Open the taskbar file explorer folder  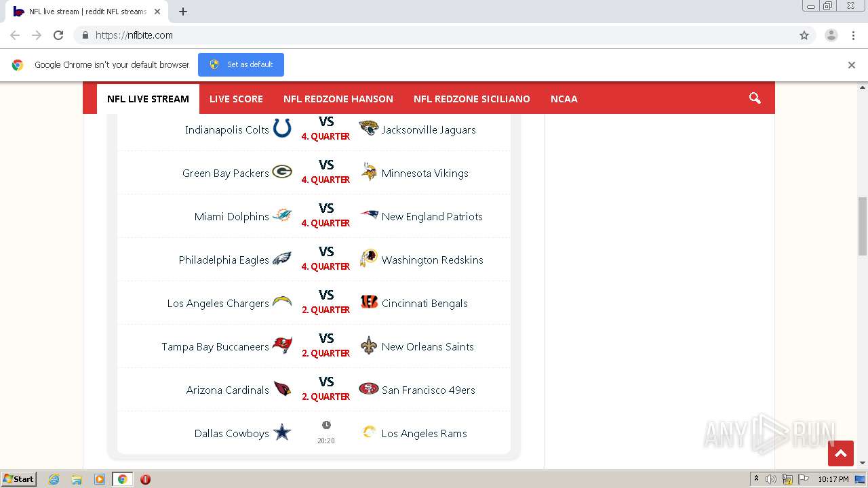(77, 479)
